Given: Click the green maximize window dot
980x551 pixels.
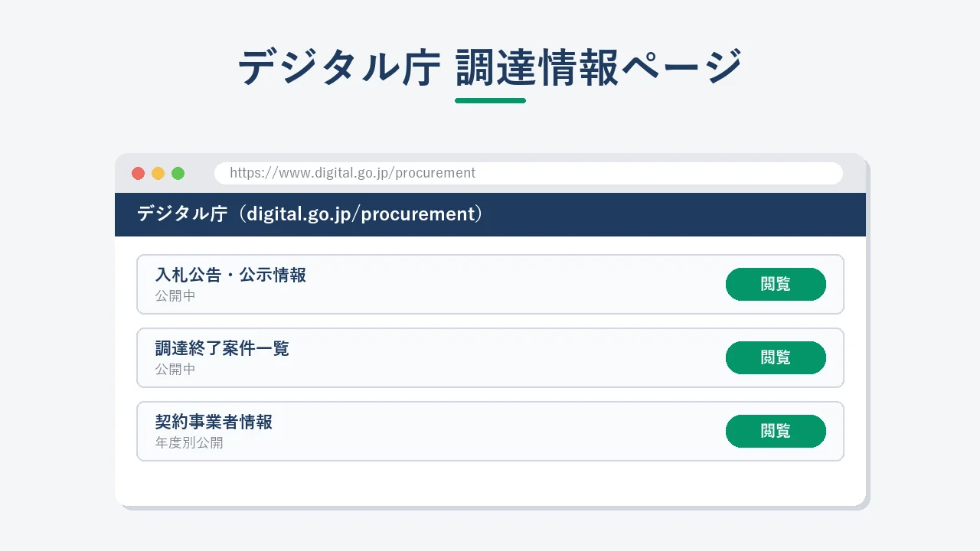Looking at the screenshot, I should click(178, 173).
